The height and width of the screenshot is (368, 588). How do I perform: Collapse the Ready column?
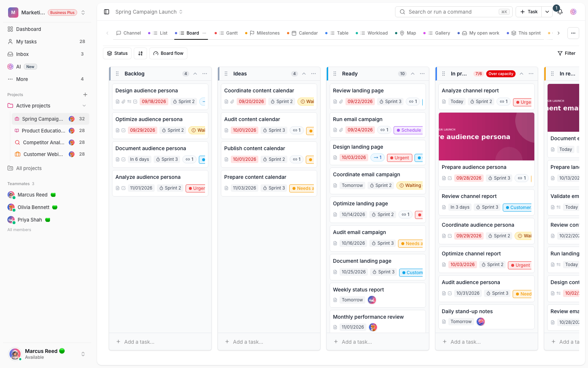tap(413, 74)
